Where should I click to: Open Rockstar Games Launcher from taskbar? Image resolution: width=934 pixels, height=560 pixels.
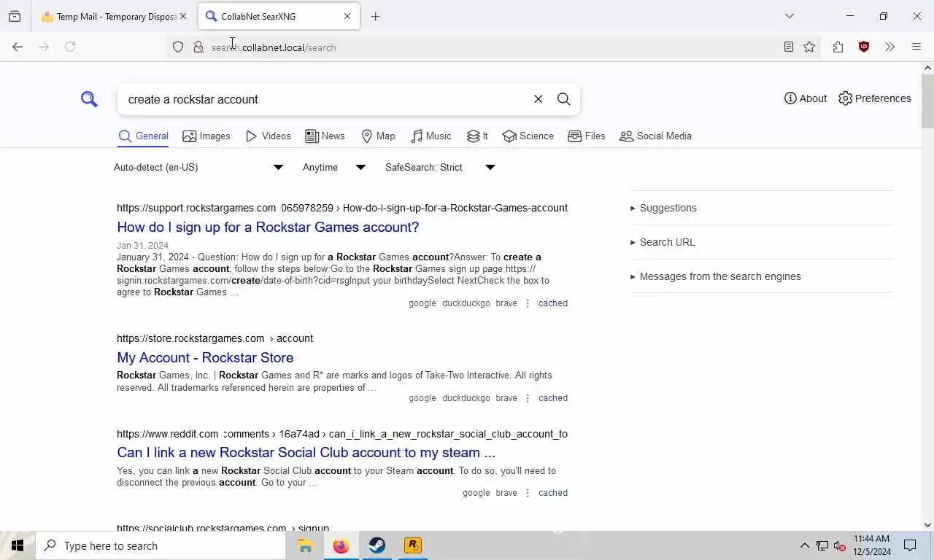(413, 545)
